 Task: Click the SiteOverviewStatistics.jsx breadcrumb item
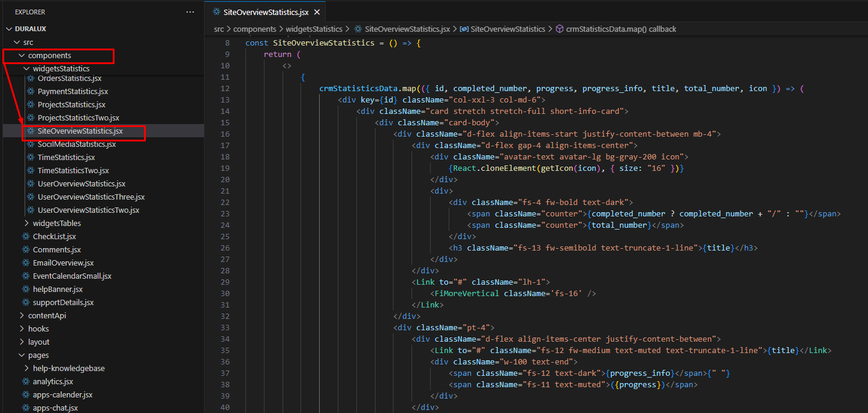coord(407,29)
